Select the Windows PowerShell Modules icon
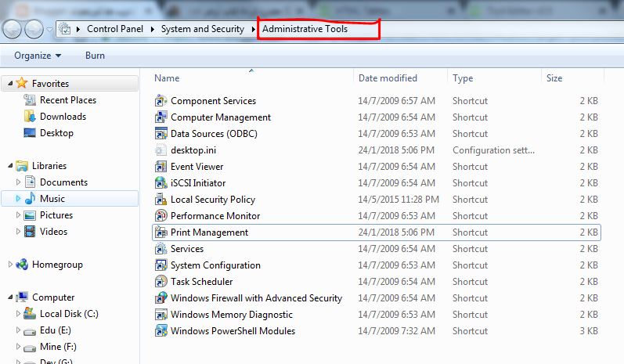The image size is (624, 364). point(161,330)
